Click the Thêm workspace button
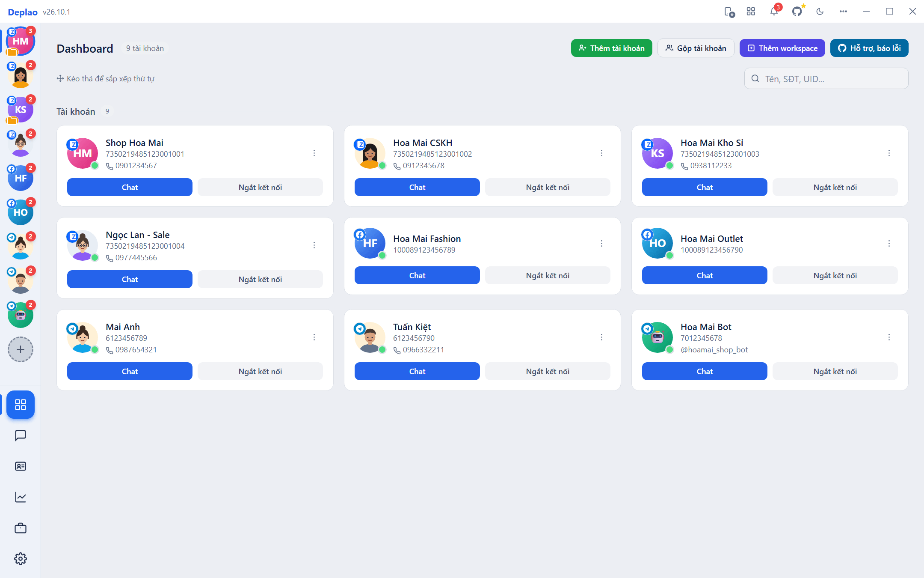This screenshot has width=924, height=578. [x=782, y=48]
